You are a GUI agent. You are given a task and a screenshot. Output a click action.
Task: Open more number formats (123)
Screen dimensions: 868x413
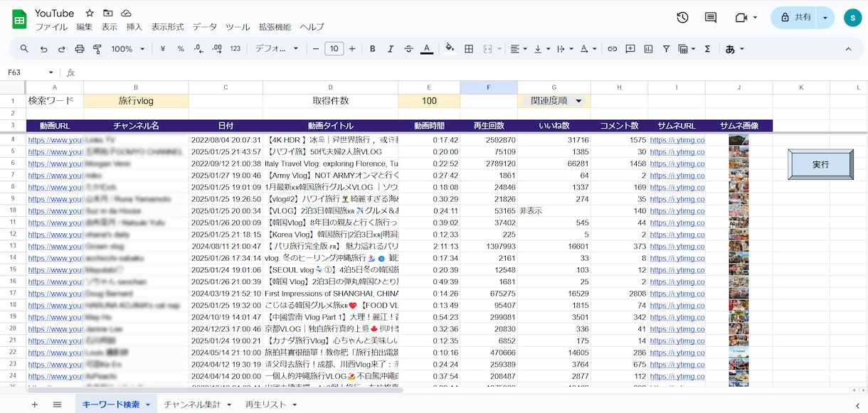[x=235, y=49]
